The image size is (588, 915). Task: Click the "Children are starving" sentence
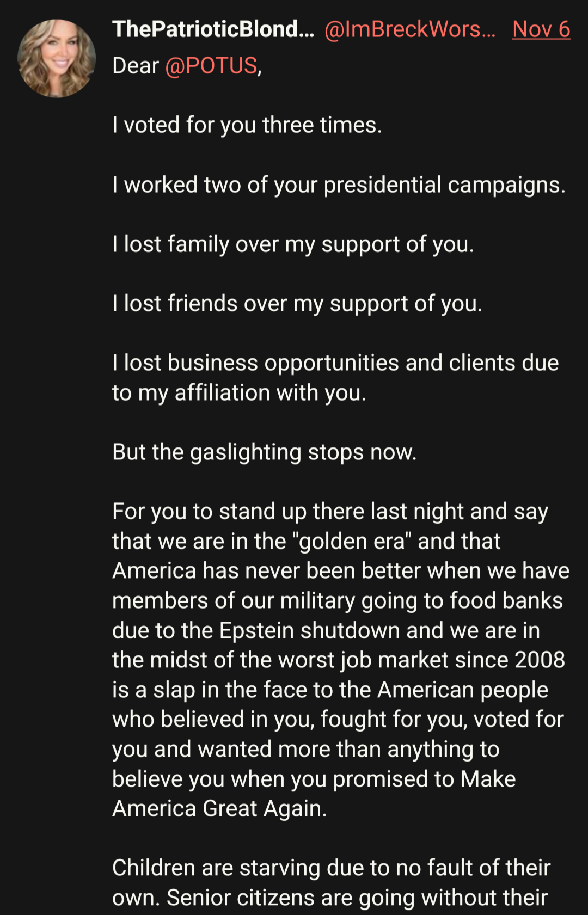pos(331,868)
